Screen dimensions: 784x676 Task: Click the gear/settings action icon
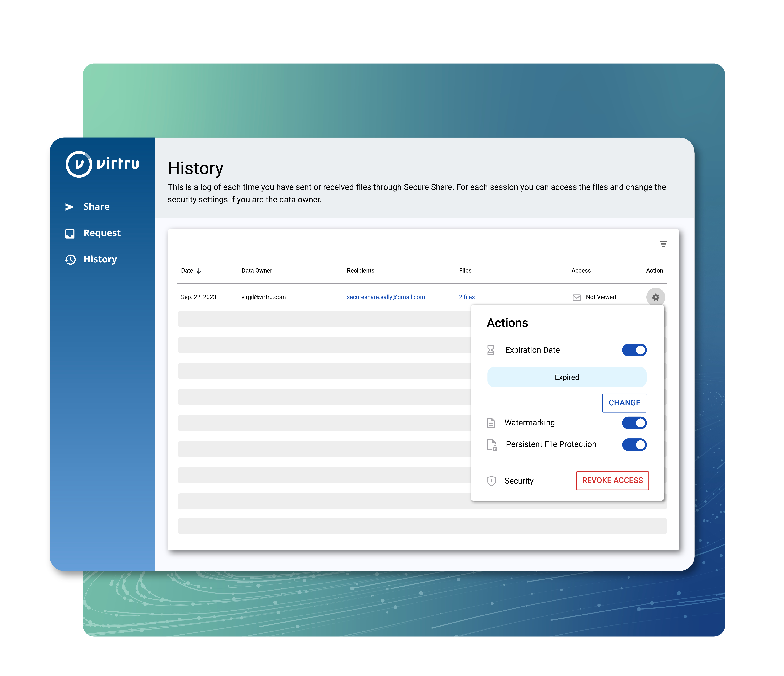click(x=655, y=297)
